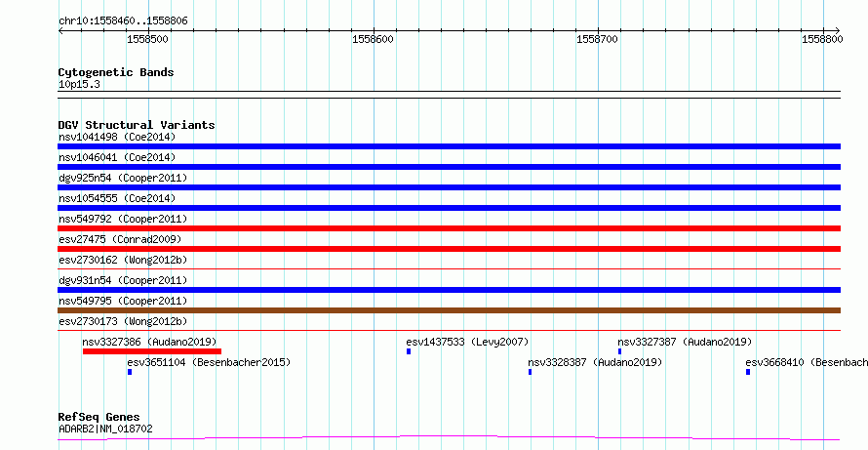Open nsv3328387 (Audano2019) variant label
The width and height of the screenshot is (868, 450).
tap(595, 362)
